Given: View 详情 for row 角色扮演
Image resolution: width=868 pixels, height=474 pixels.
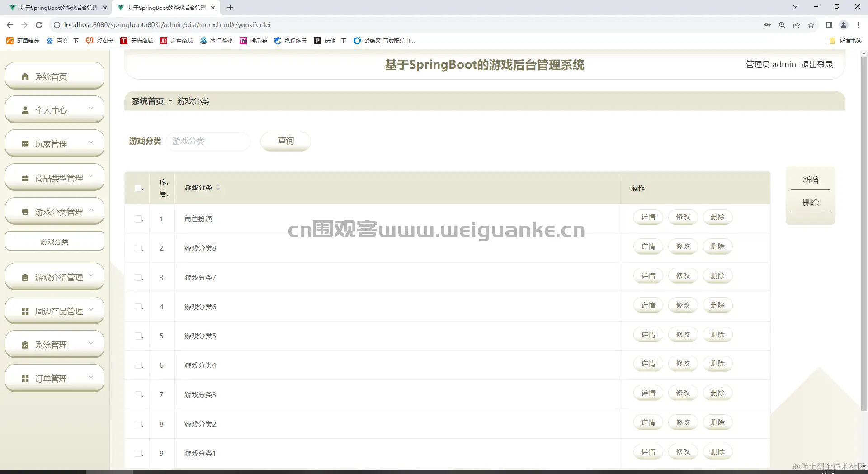Looking at the screenshot, I should (648, 217).
